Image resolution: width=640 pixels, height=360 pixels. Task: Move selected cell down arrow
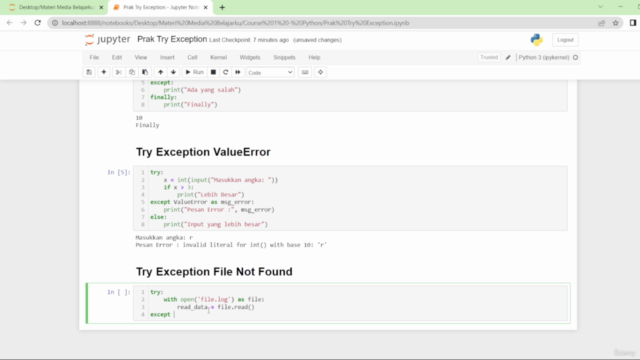(173, 72)
